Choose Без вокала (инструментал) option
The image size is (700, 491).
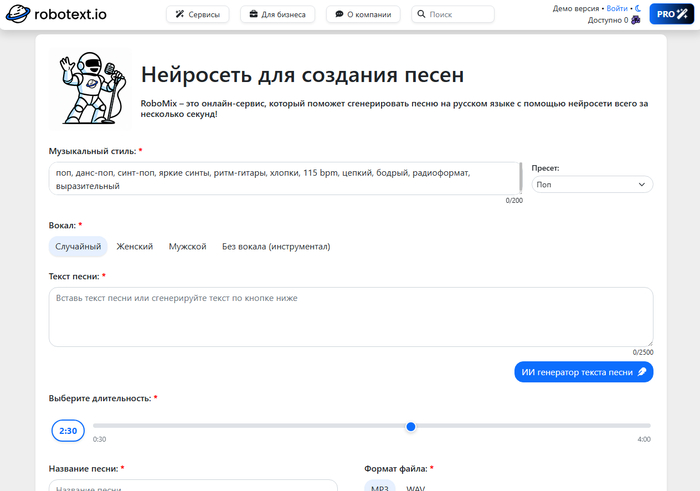[276, 246]
